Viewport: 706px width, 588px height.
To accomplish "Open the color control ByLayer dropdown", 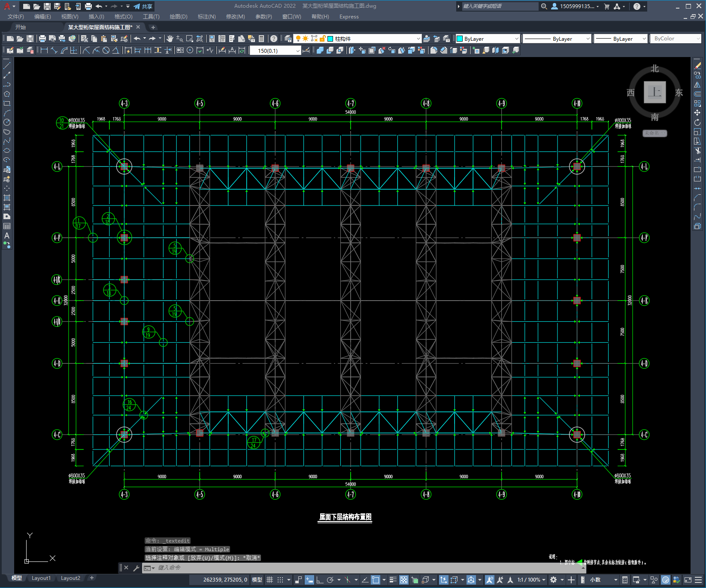I will (488, 39).
